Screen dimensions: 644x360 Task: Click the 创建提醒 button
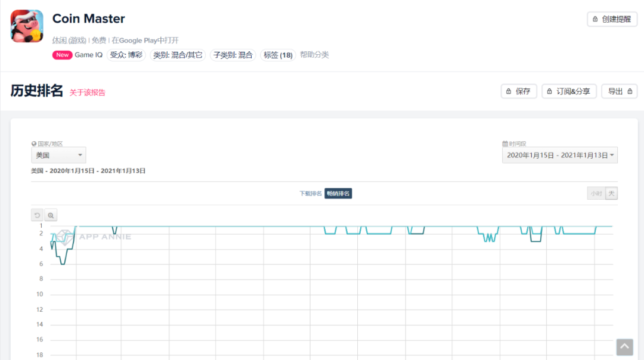[612, 19]
